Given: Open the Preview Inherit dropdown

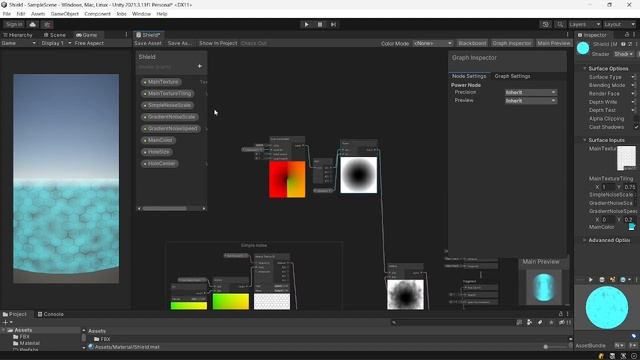Looking at the screenshot, I should (531, 100).
